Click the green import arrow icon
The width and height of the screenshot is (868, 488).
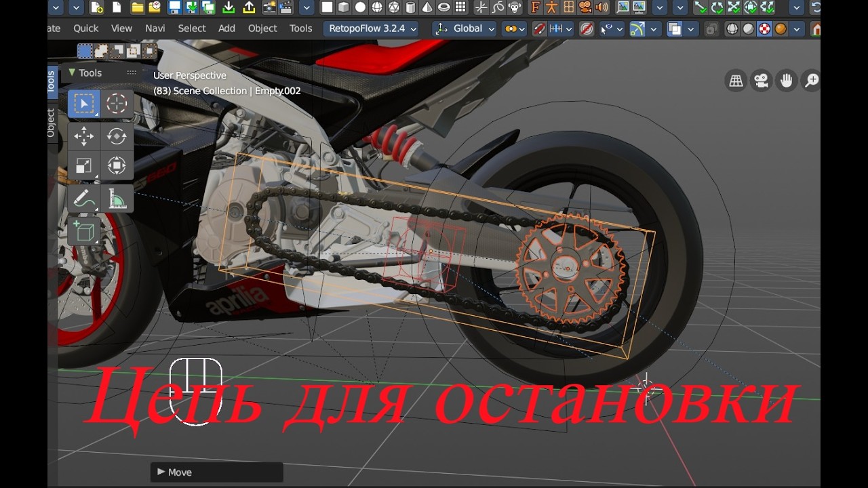pos(229,7)
